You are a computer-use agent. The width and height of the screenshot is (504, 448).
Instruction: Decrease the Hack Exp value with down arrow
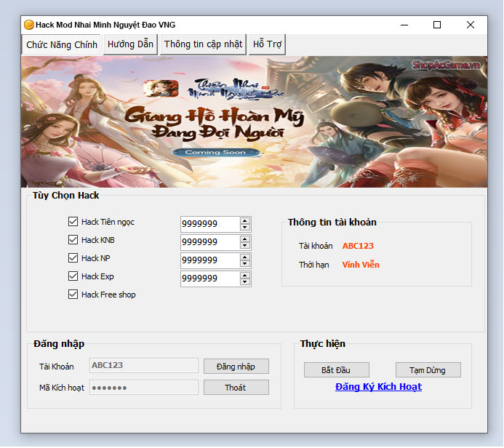click(245, 282)
